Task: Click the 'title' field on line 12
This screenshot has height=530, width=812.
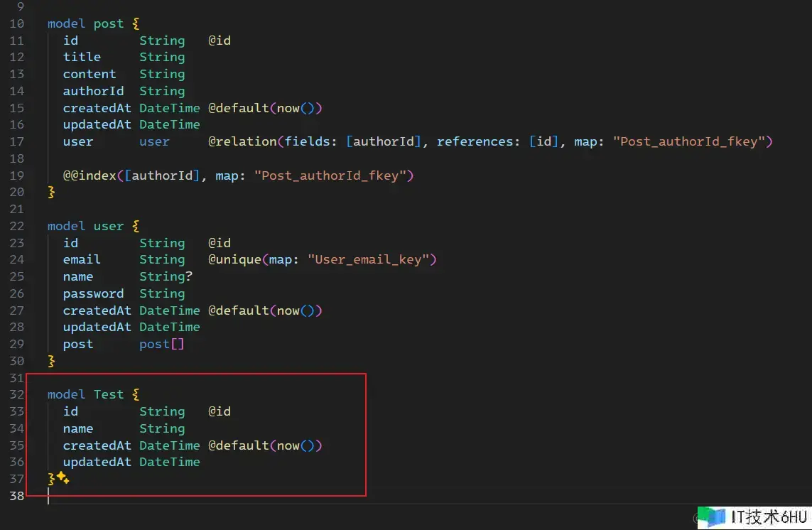Action: (x=82, y=57)
